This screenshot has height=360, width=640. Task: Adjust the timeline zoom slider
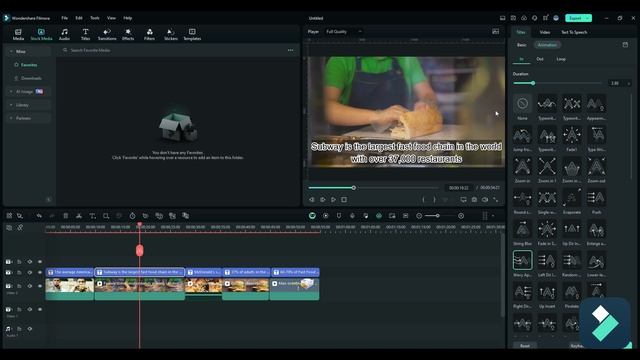[x=440, y=216]
